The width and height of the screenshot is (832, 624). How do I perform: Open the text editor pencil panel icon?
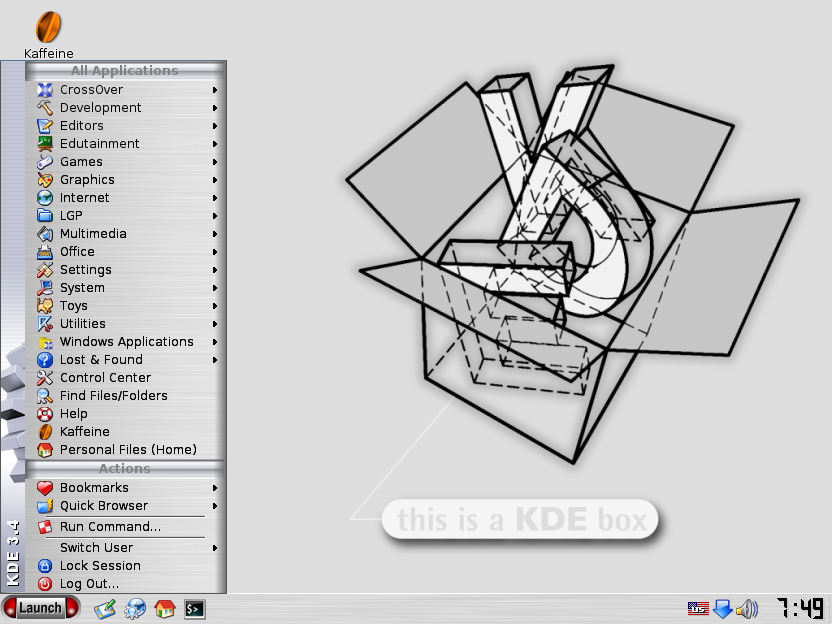(105, 609)
